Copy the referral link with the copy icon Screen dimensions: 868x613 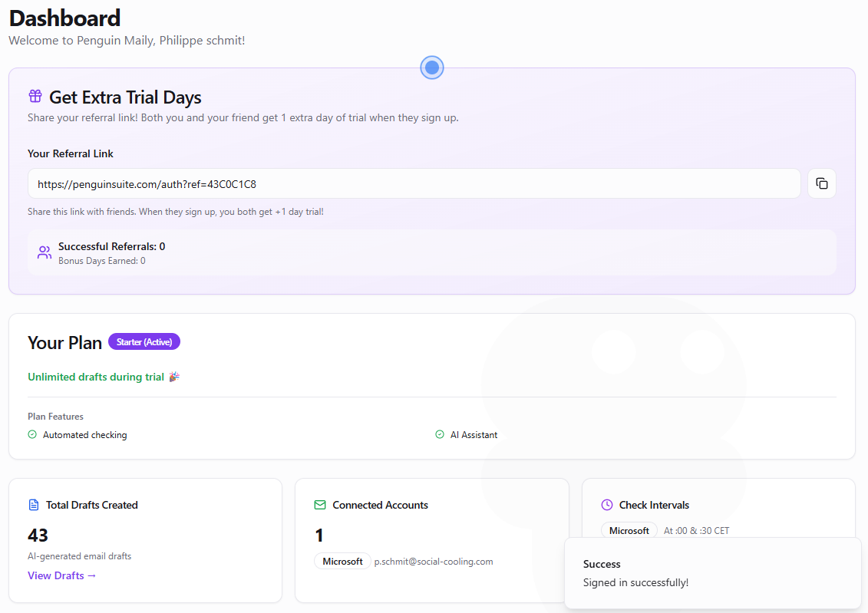pyautogui.click(x=821, y=183)
